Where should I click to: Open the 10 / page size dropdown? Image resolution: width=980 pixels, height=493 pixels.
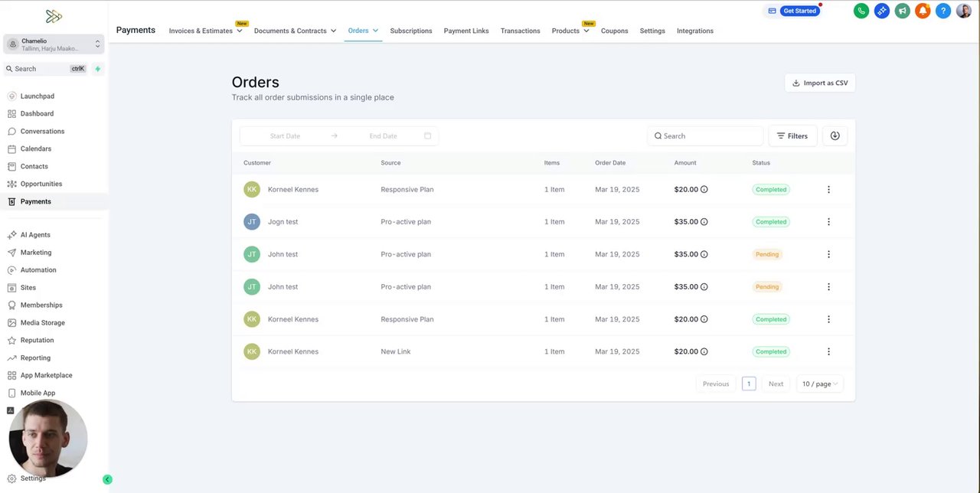(819, 384)
